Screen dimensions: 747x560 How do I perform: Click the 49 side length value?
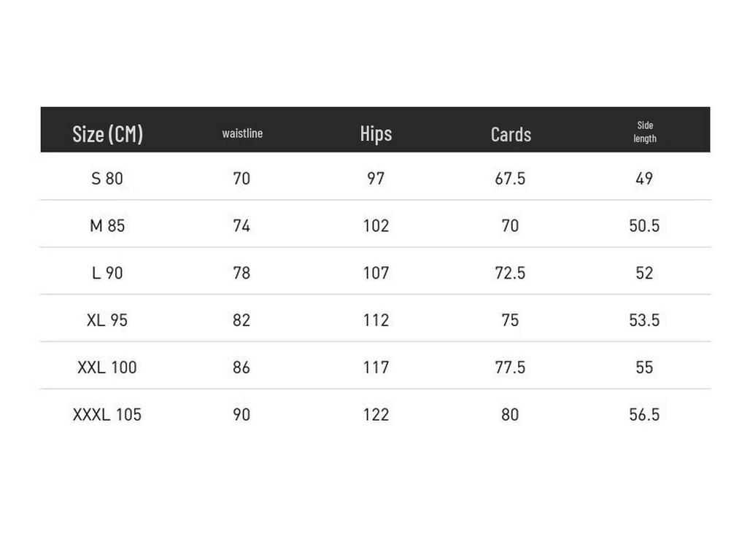tap(645, 179)
